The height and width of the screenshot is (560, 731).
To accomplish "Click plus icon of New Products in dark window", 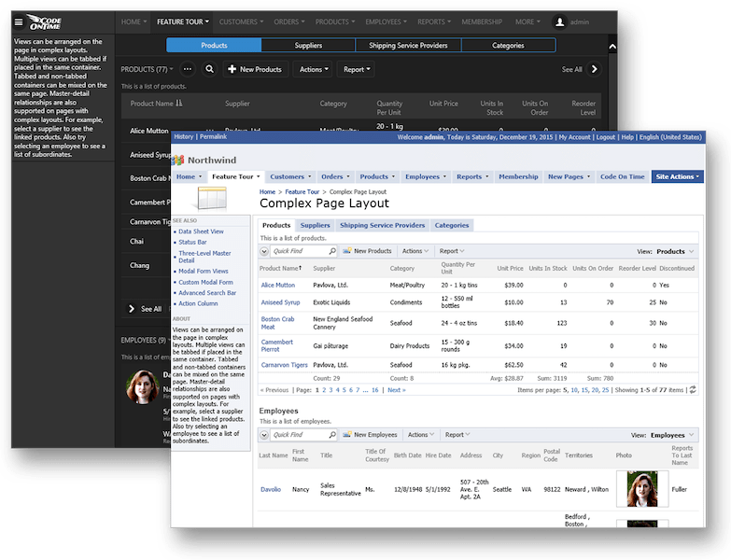I will click(232, 69).
